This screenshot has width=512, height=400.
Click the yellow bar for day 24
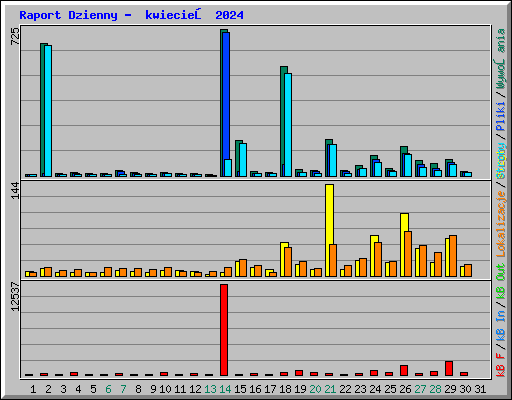pyautogui.click(x=374, y=256)
